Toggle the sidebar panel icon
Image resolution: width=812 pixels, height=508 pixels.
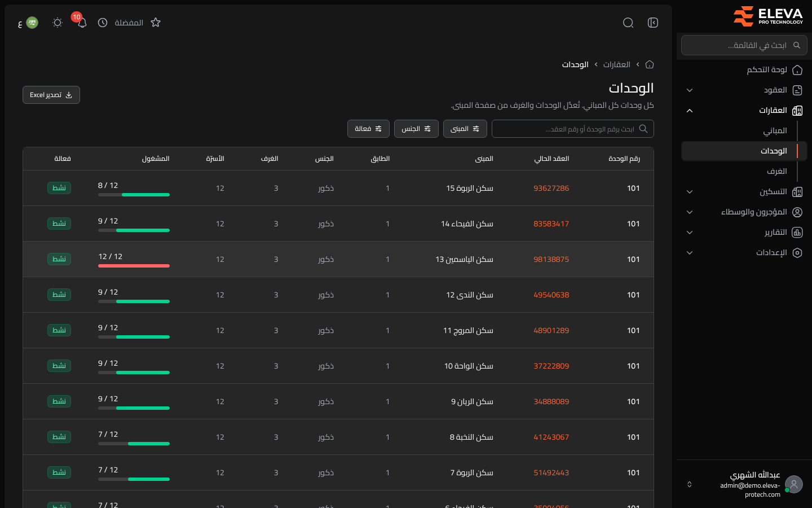tap(653, 23)
